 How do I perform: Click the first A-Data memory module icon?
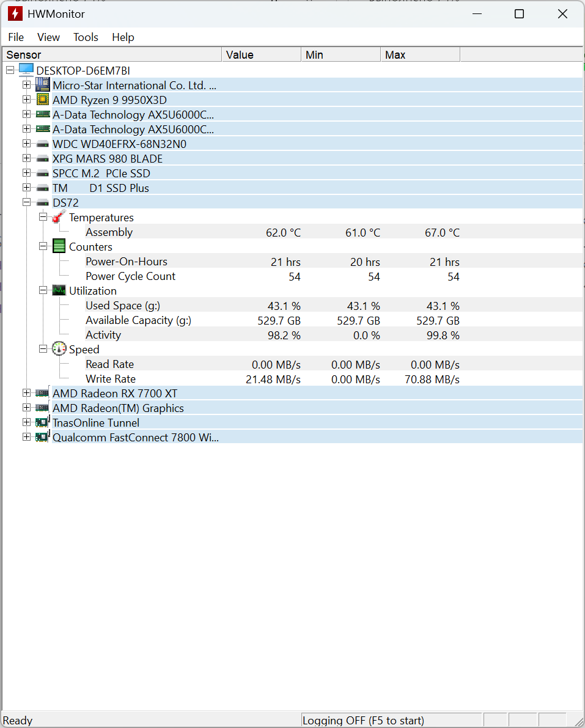(43, 114)
